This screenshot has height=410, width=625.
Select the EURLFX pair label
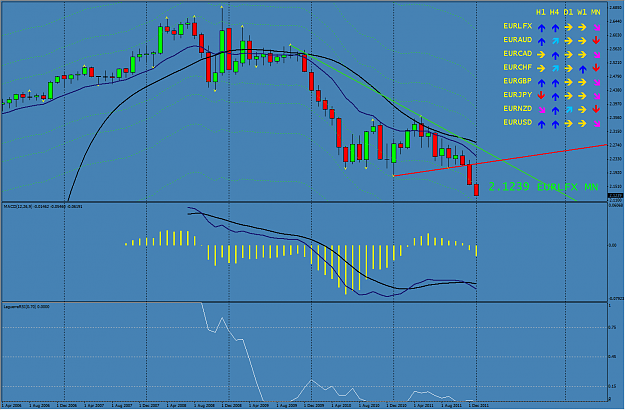click(x=517, y=26)
